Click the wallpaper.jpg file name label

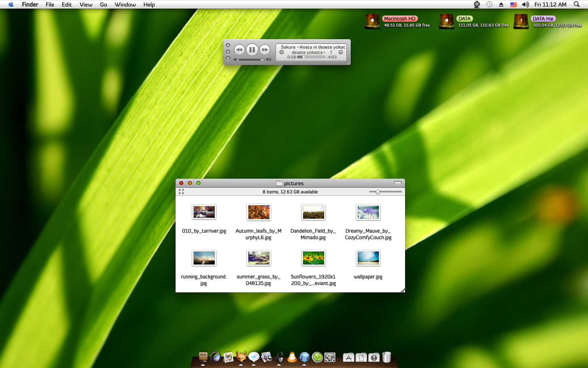pyautogui.click(x=368, y=277)
